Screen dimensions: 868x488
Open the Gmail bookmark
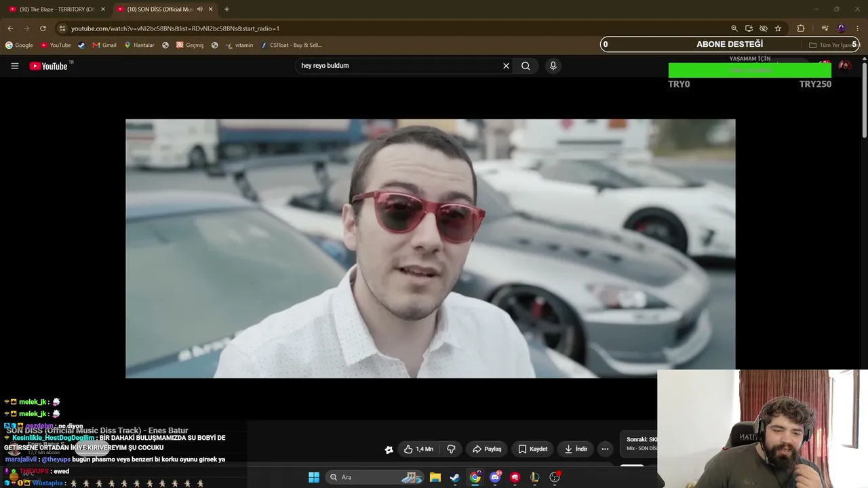104,45
